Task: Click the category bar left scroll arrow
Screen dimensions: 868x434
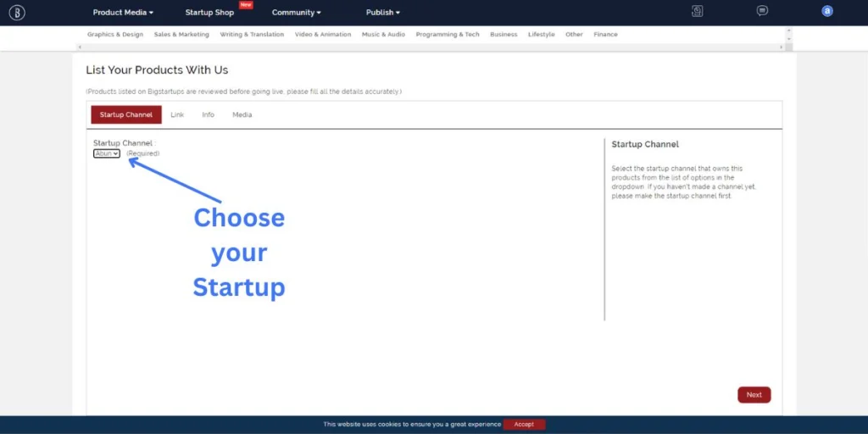Action: (80, 47)
